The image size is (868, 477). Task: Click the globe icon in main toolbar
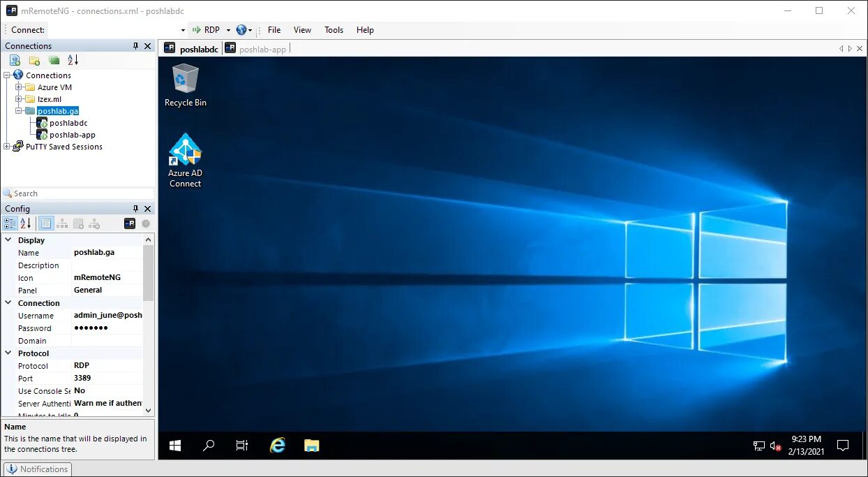[241, 30]
